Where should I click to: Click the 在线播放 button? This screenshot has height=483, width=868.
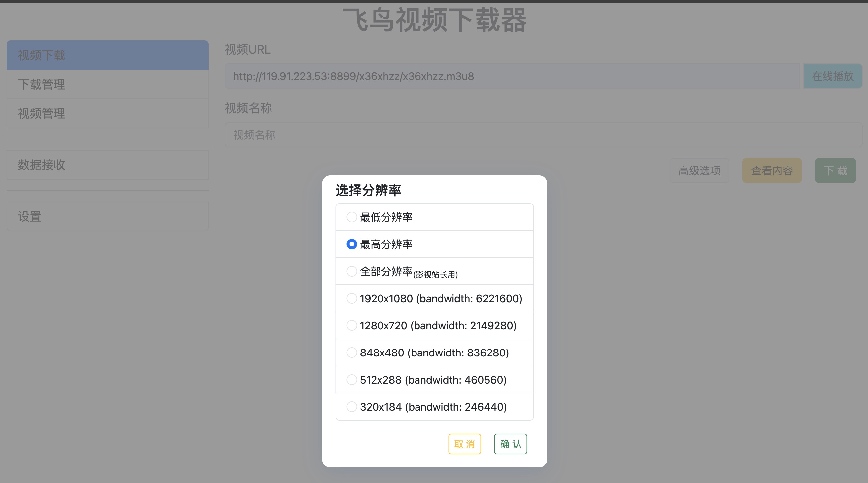pyautogui.click(x=832, y=76)
